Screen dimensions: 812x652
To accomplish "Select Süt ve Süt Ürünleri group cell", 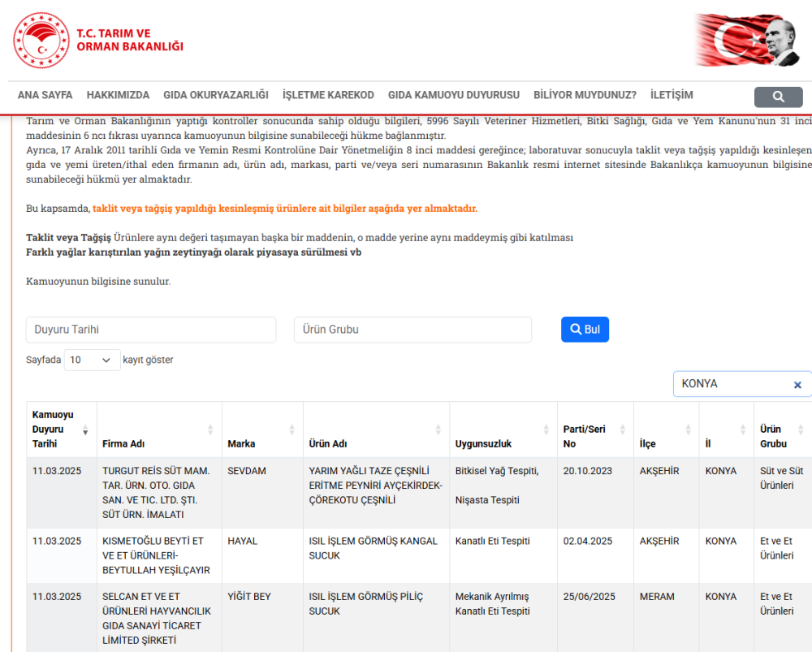I will click(x=783, y=493).
